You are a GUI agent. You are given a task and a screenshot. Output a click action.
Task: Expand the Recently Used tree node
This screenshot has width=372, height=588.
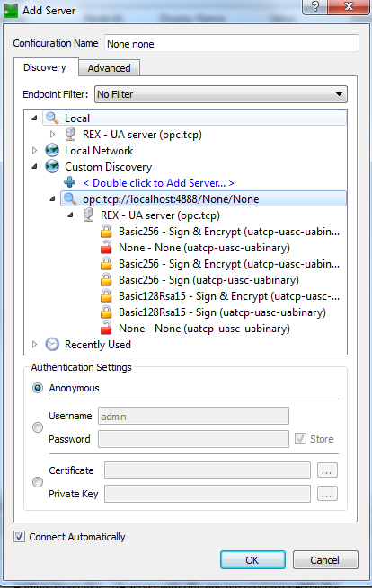[x=34, y=344]
